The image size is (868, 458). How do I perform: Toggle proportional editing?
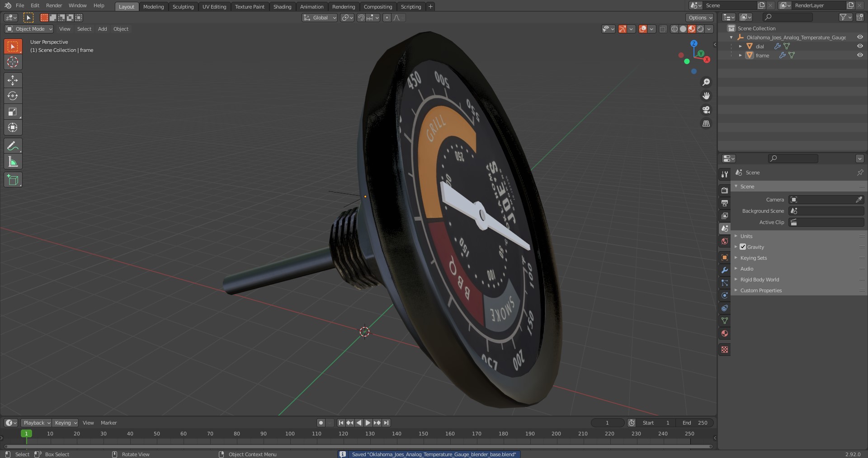click(x=387, y=18)
